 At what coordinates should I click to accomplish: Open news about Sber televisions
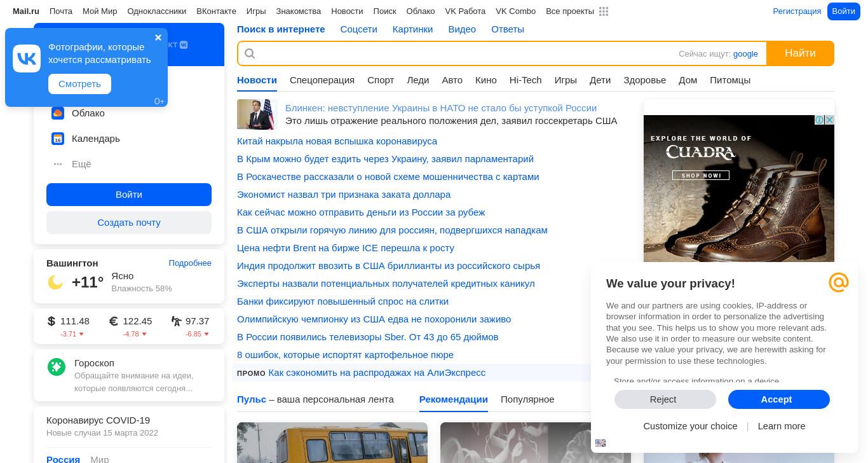(367, 337)
